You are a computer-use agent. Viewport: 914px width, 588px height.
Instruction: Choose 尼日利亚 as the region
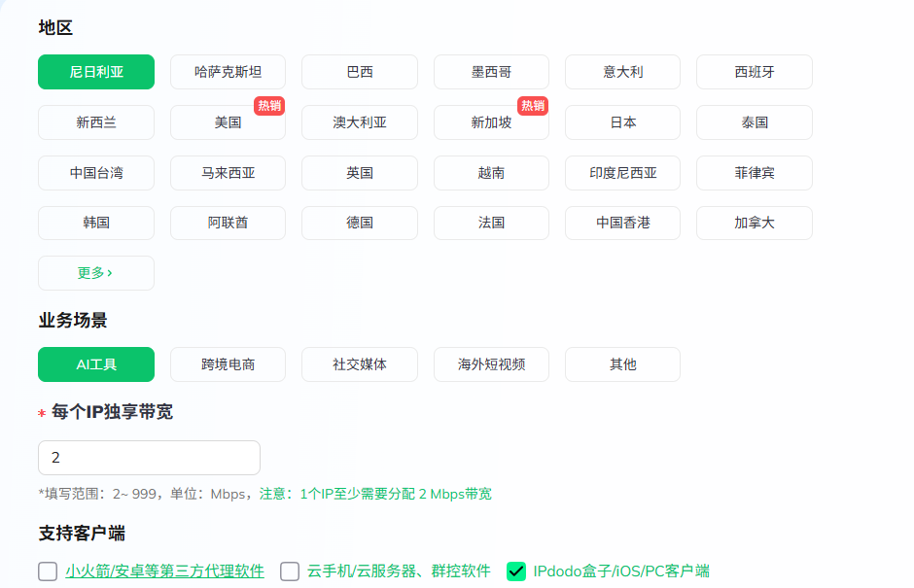[96, 72]
